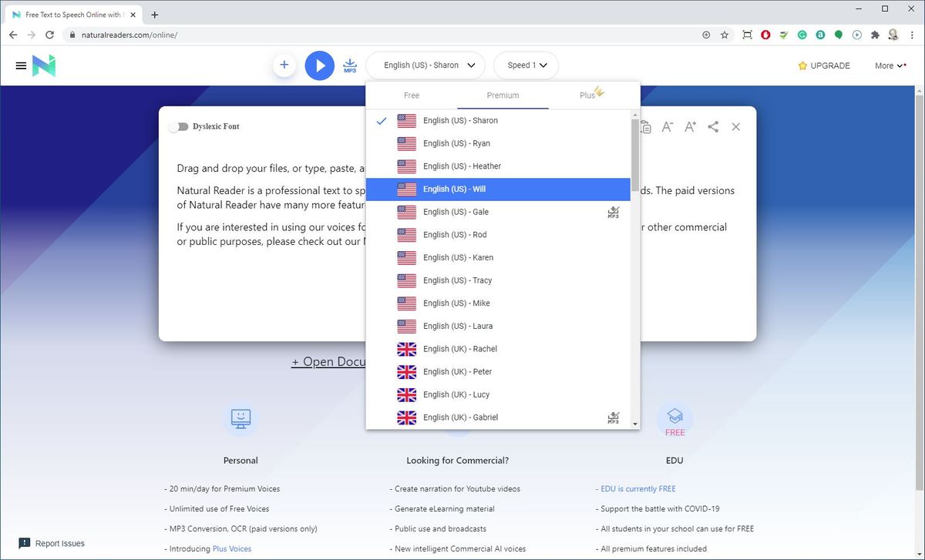Toggle the Dyslexic Font switch
This screenshot has width=925, height=560.
[x=181, y=126]
